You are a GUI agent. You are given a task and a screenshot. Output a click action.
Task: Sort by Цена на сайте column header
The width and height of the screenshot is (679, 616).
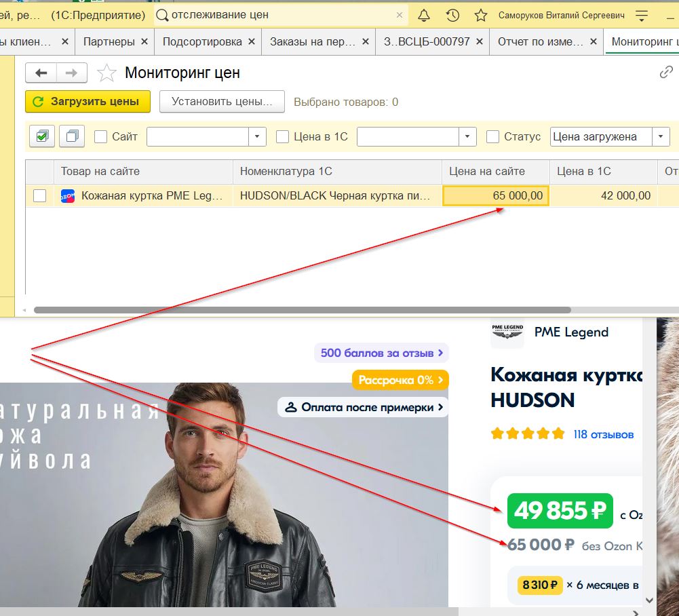coord(496,172)
